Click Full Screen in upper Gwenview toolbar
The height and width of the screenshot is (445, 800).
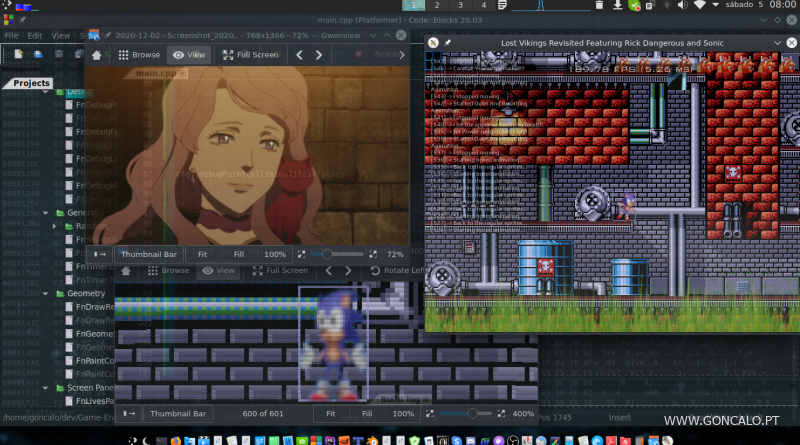click(x=250, y=55)
